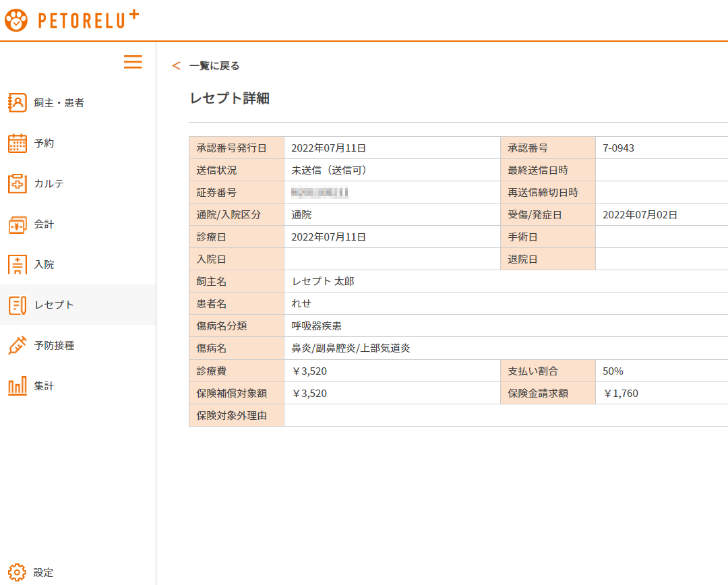Go to 集計 menu label
728x585 pixels.
[44, 386]
